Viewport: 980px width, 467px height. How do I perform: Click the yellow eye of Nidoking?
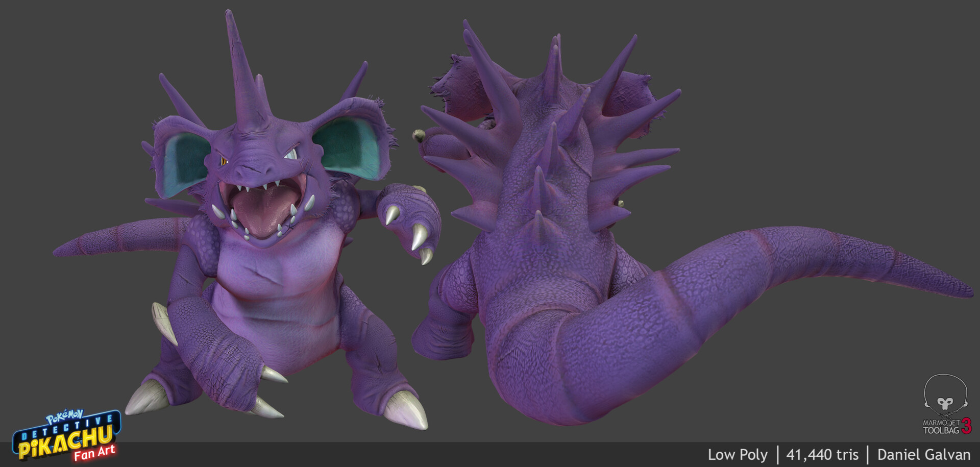tap(223, 160)
